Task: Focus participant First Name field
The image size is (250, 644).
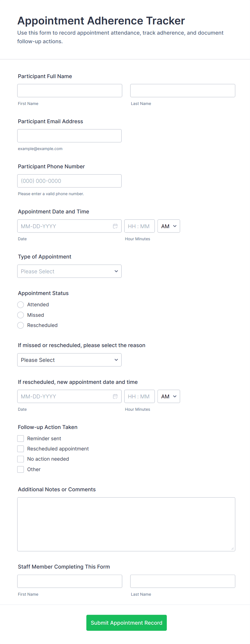Action: click(70, 90)
